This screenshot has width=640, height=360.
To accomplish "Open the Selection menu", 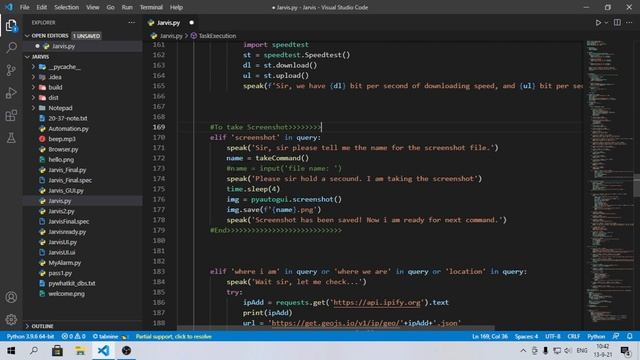I will coord(66,7).
